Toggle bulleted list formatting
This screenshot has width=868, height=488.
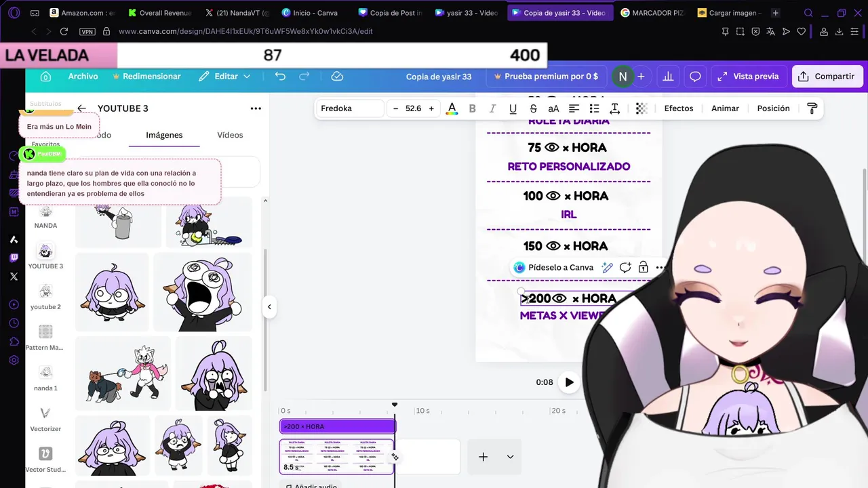click(594, 108)
